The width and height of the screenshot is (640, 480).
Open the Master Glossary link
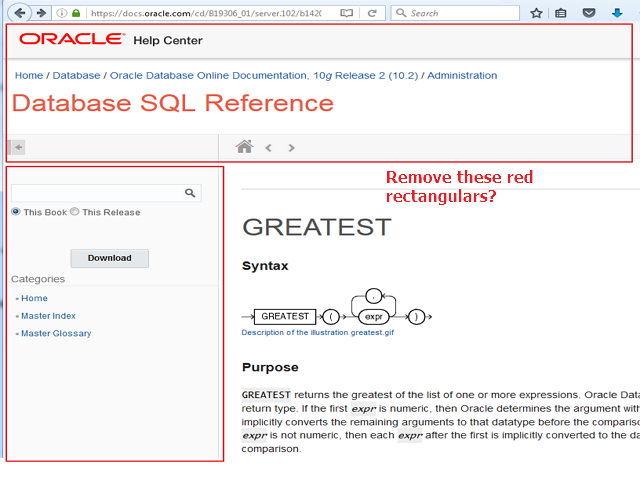[56, 333]
